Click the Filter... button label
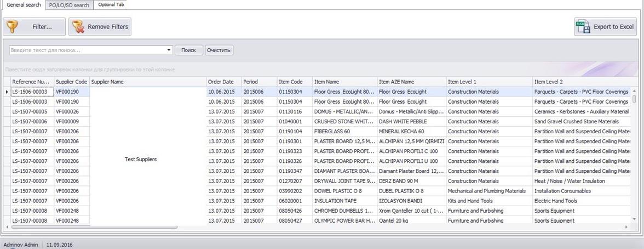Viewport: 644px width, 249px height. (42, 27)
